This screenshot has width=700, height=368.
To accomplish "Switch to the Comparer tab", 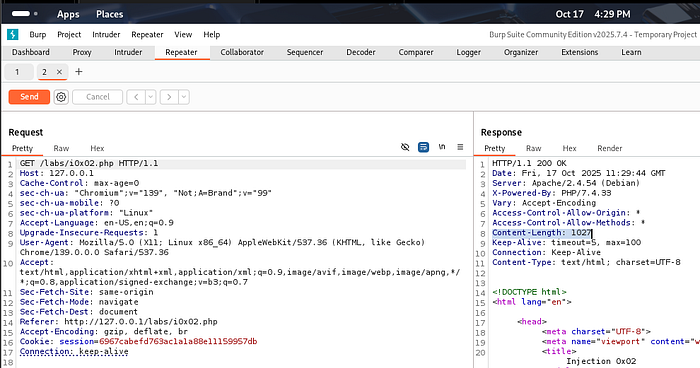I will pyautogui.click(x=416, y=52).
